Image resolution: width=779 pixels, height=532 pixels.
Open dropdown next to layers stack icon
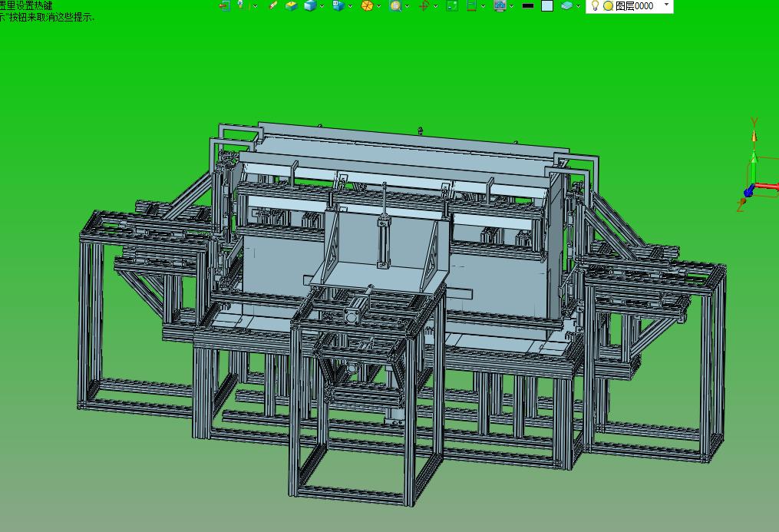tap(578, 6)
